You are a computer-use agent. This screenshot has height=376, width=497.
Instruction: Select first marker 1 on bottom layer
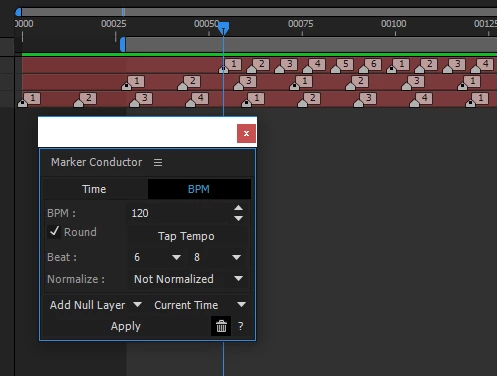[28, 100]
